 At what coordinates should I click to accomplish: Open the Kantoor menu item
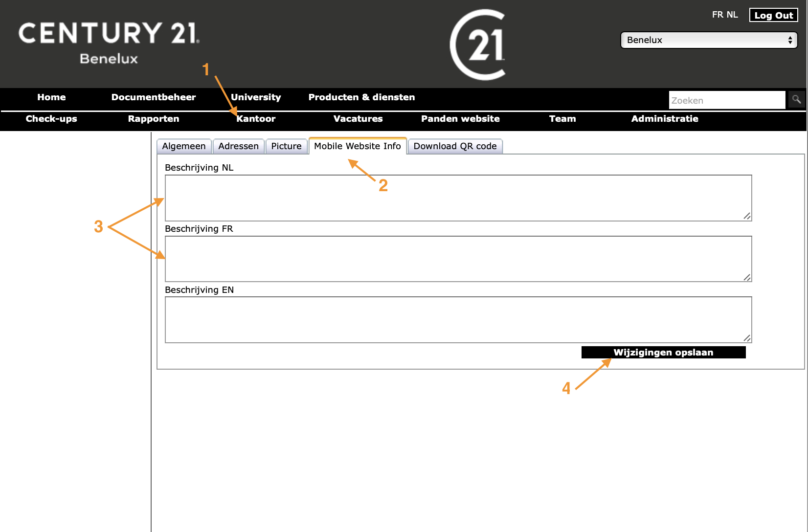256,119
